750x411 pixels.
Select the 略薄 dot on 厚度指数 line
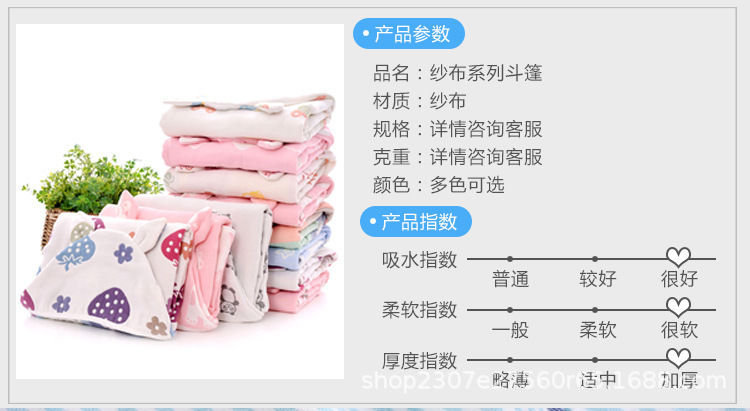click(x=510, y=360)
